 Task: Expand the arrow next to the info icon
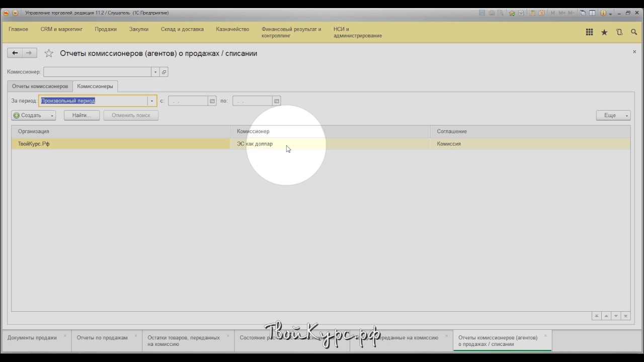click(x=610, y=14)
